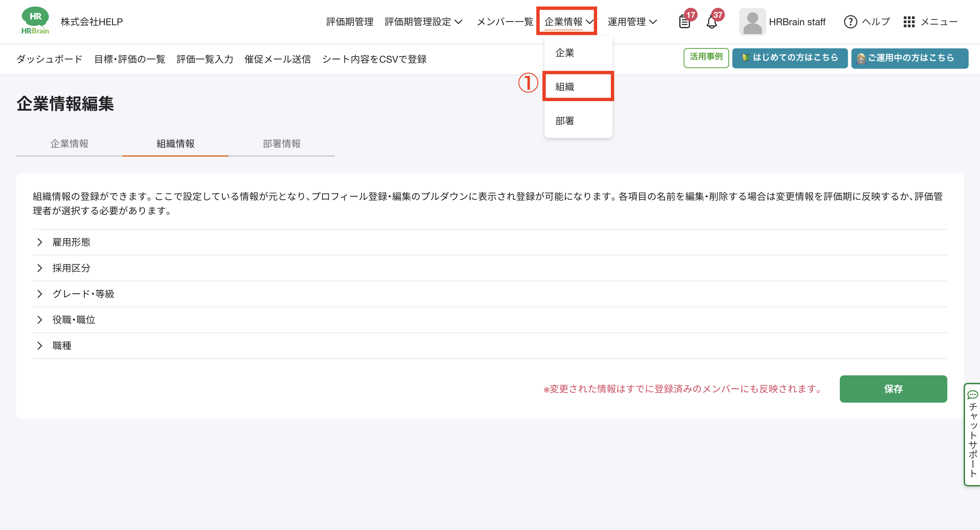The height and width of the screenshot is (530, 980).
Task: Expand the グレード・等級 row
Action: (x=83, y=294)
